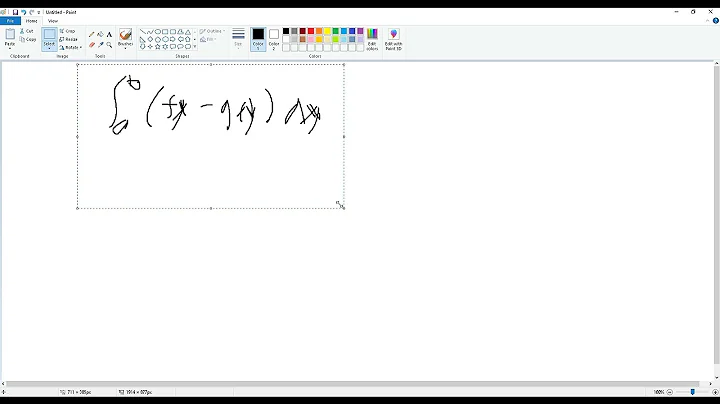Open Edit colors dialog
The image size is (720, 404).
(372, 39)
